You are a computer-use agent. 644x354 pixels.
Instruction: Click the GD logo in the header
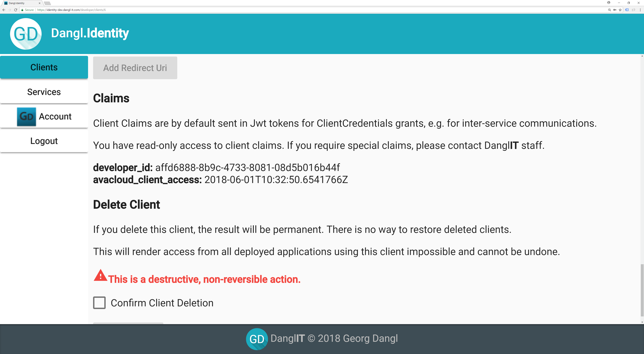[x=26, y=34]
